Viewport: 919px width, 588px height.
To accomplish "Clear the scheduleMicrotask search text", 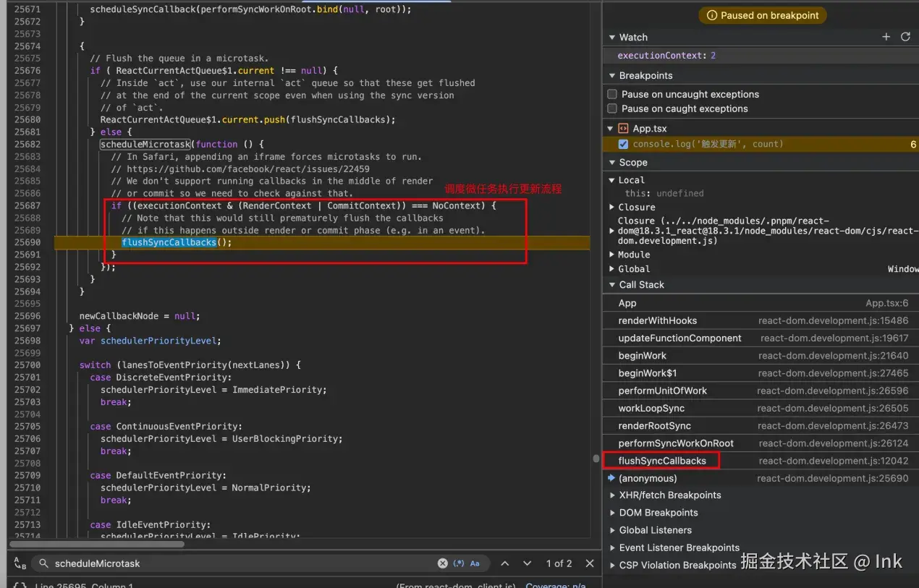I will 443,563.
